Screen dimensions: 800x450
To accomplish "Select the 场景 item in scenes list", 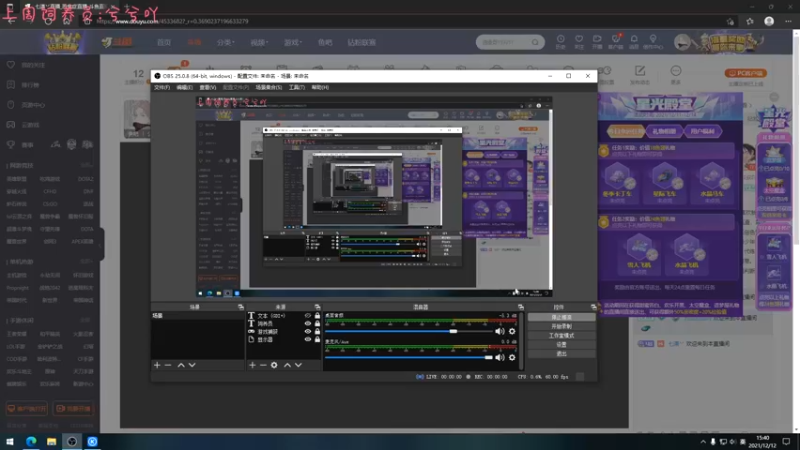I will pos(197,316).
